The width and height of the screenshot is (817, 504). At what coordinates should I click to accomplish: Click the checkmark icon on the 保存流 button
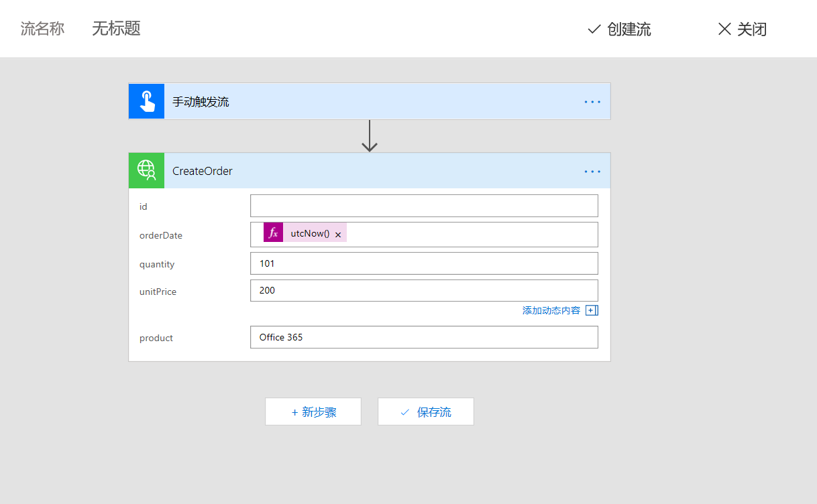(404, 411)
